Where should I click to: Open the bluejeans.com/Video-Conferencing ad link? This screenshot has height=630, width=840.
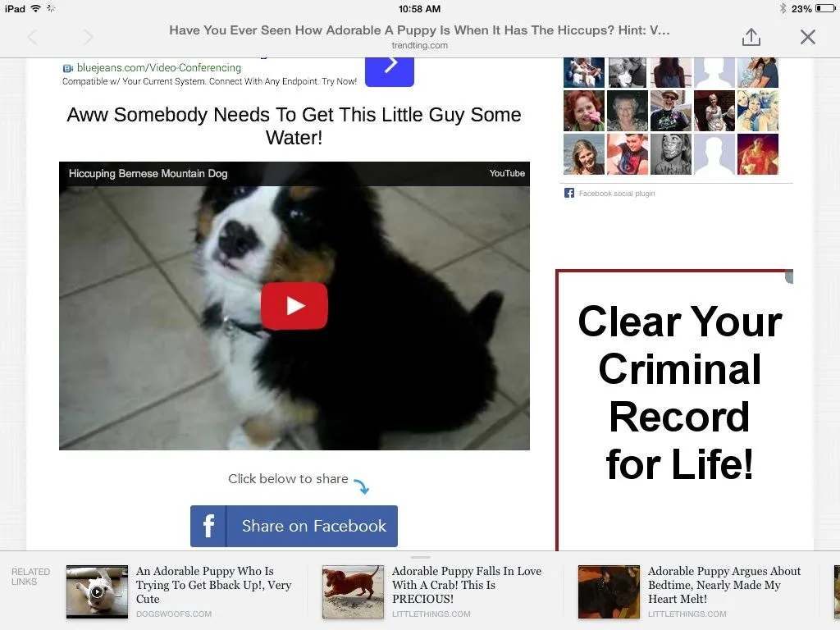[x=158, y=68]
